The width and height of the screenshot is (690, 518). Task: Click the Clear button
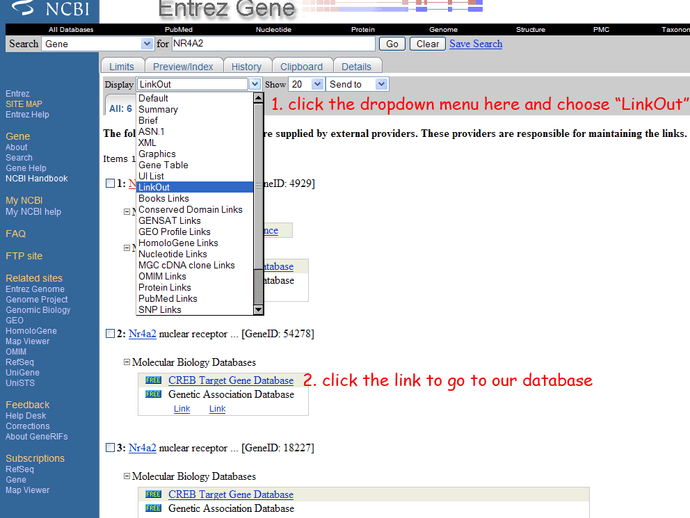(428, 44)
